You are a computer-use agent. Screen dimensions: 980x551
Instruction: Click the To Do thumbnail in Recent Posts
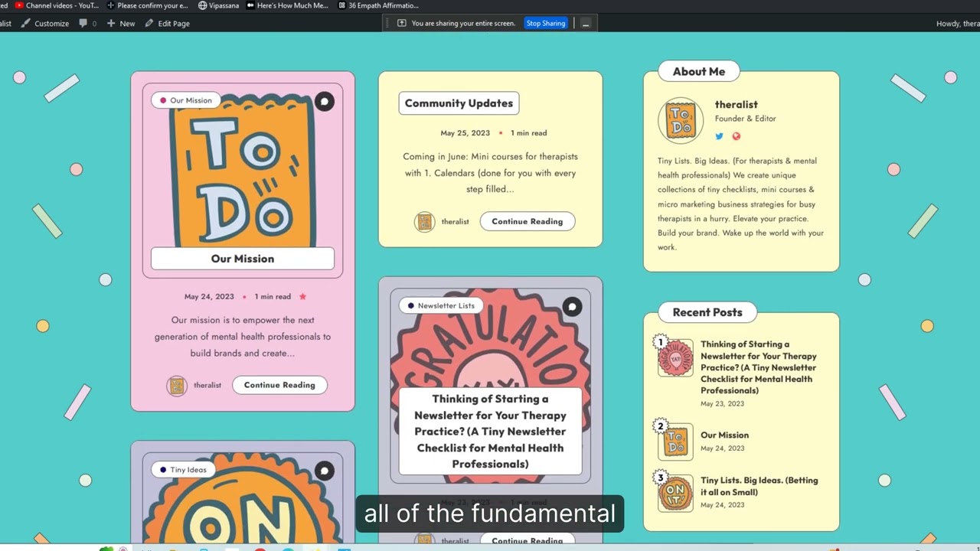pos(675,442)
